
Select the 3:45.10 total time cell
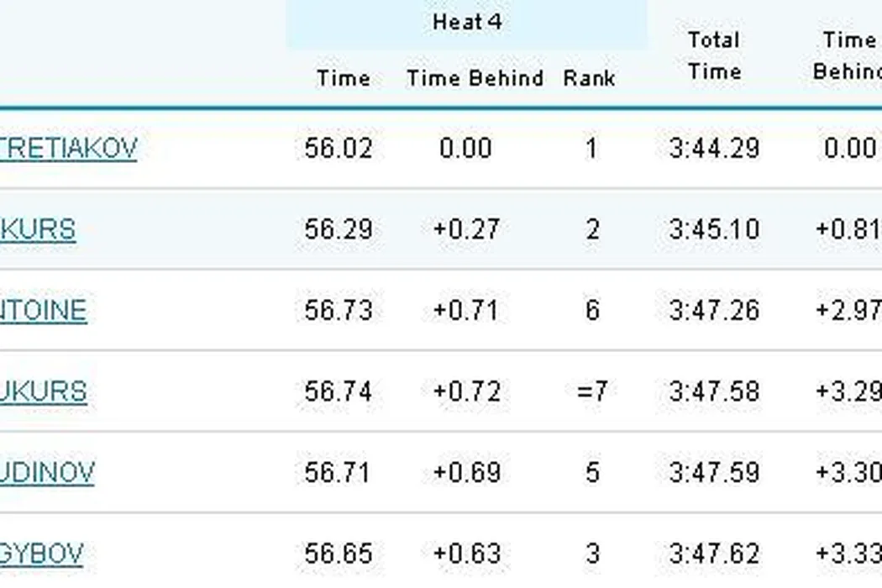click(714, 229)
